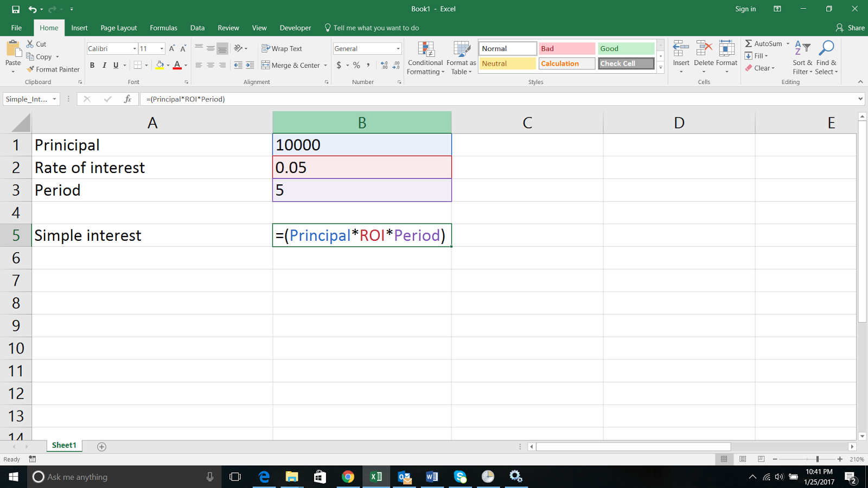This screenshot has height=488, width=868.
Task: Apply the Good cell style
Action: pos(625,48)
